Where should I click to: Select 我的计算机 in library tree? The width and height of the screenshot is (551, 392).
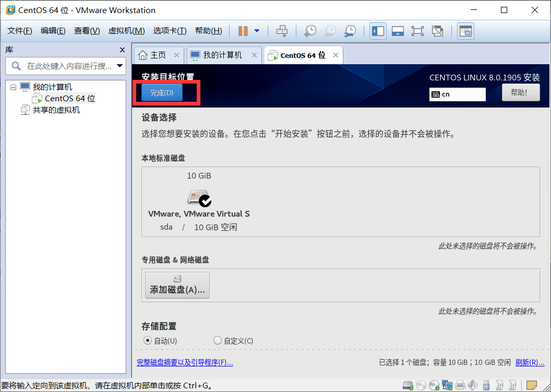click(52, 87)
